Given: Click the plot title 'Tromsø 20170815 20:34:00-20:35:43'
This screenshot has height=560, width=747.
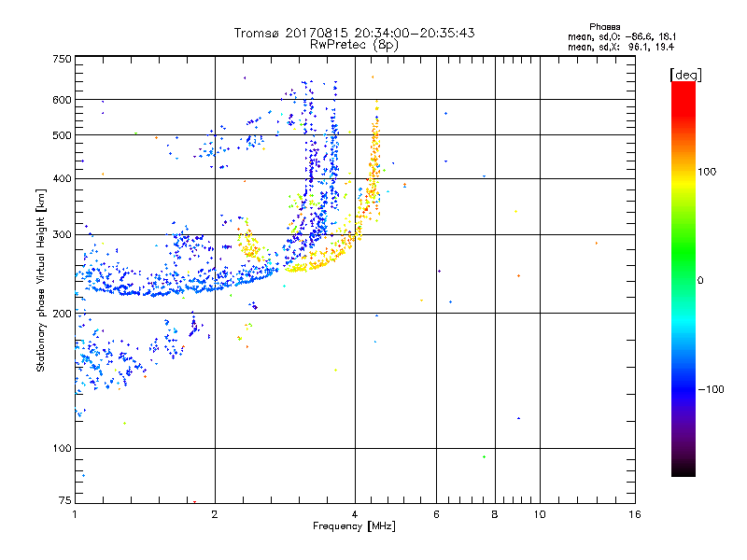Looking at the screenshot, I should click(x=354, y=33).
